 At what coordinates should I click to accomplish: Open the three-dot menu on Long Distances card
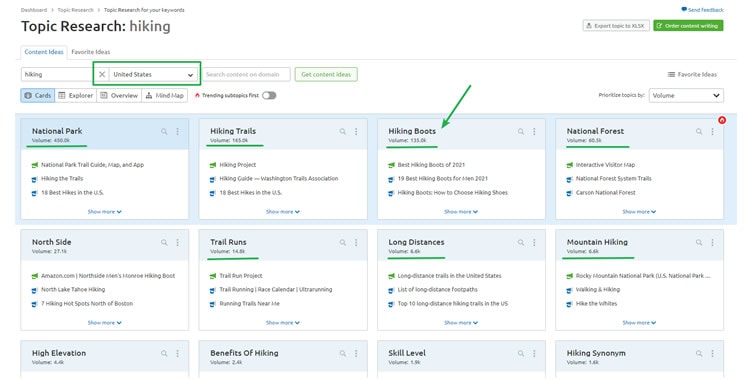[534, 242]
